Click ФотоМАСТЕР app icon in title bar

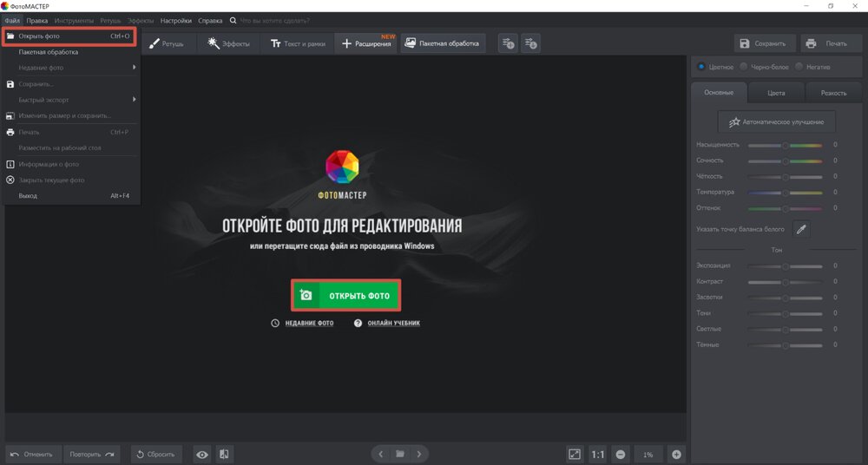pyautogui.click(x=5, y=5)
